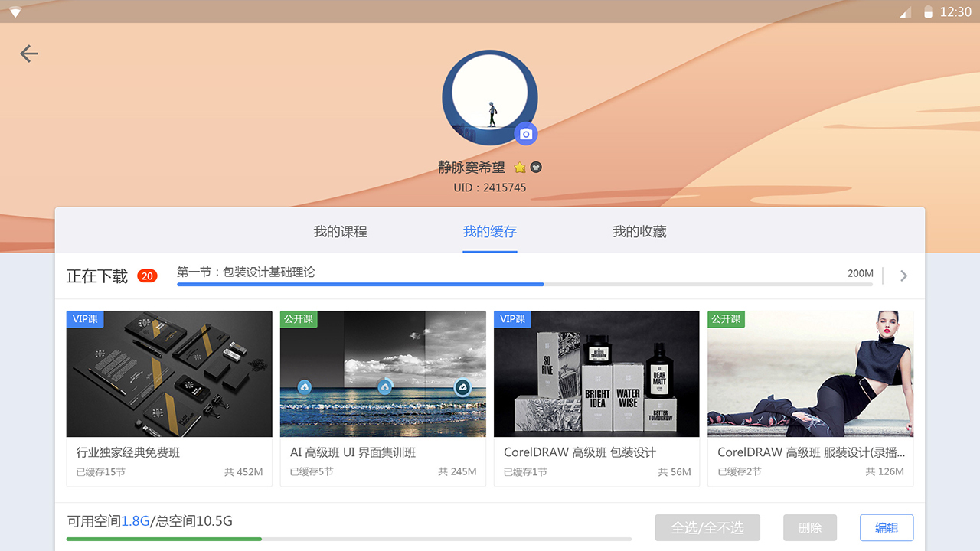Click the 共 452M size text

coord(243,472)
